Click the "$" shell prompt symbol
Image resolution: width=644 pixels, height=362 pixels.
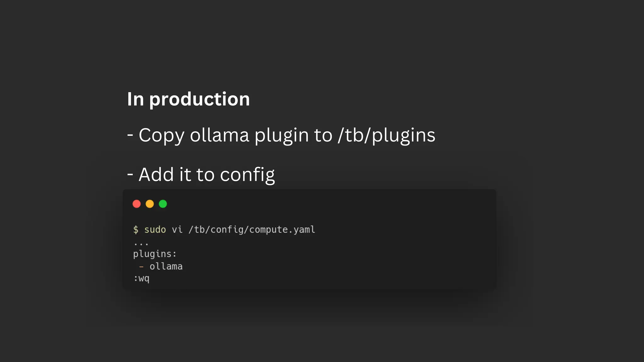tap(136, 230)
